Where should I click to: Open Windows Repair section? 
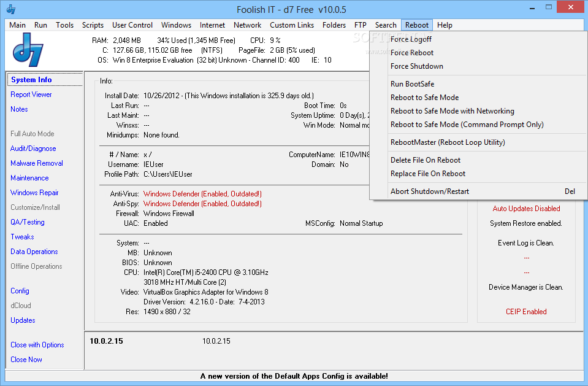[34, 192]
